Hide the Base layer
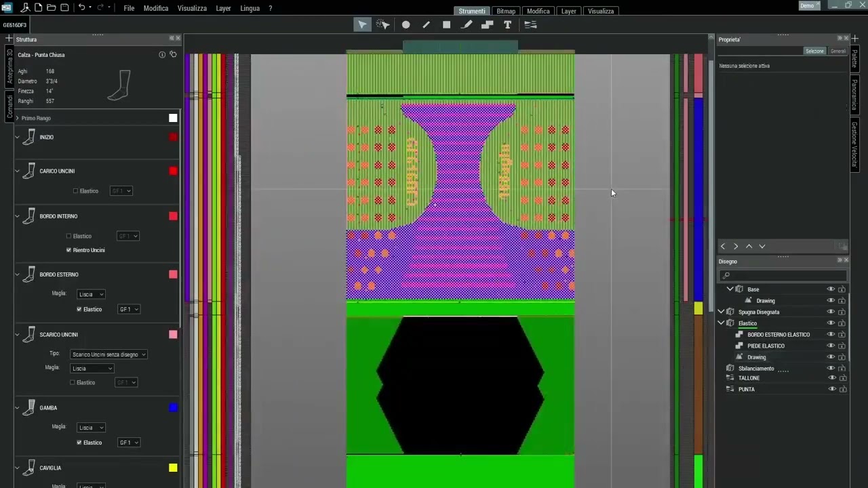Viewport: 868px width, 488px height. (831, 289)
